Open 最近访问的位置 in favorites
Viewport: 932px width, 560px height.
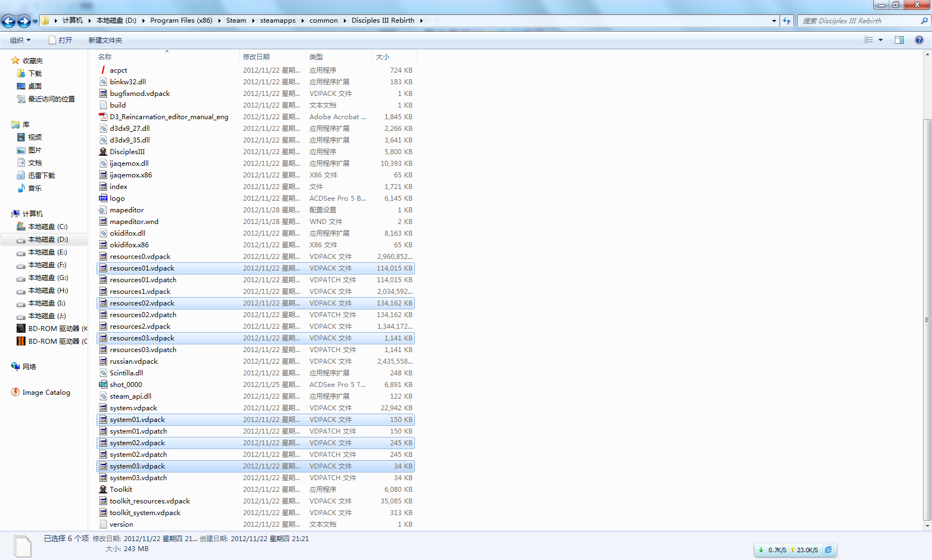pos(45,99)
